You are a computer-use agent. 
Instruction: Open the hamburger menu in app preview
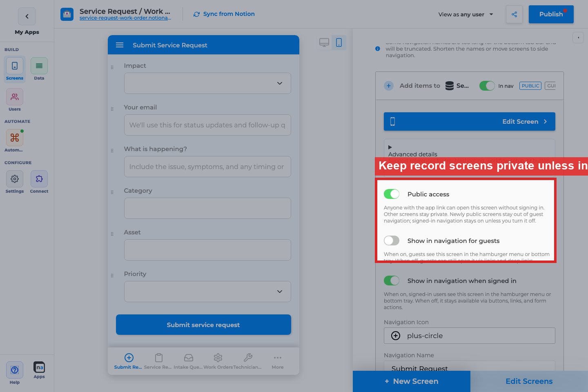coord(120,45)
